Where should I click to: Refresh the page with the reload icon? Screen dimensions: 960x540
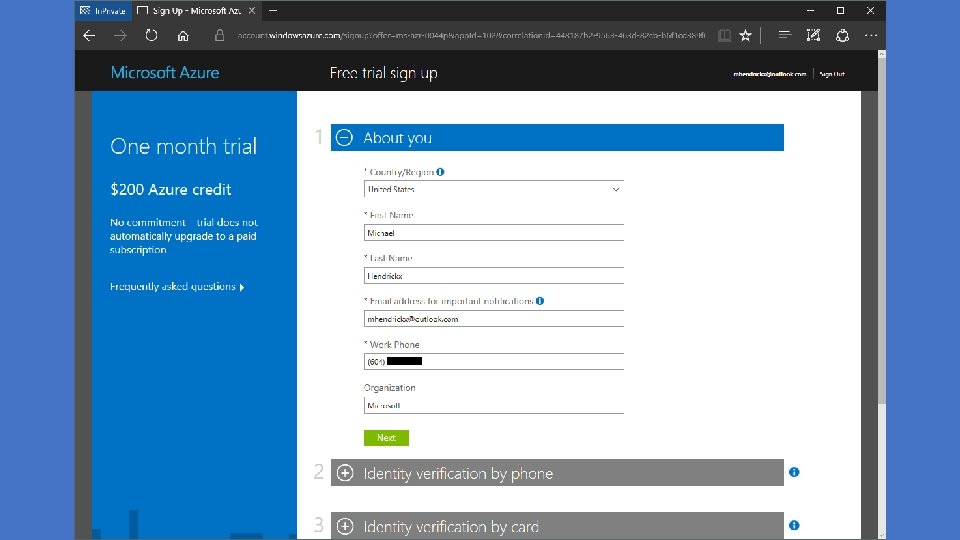tap(151, 36)
